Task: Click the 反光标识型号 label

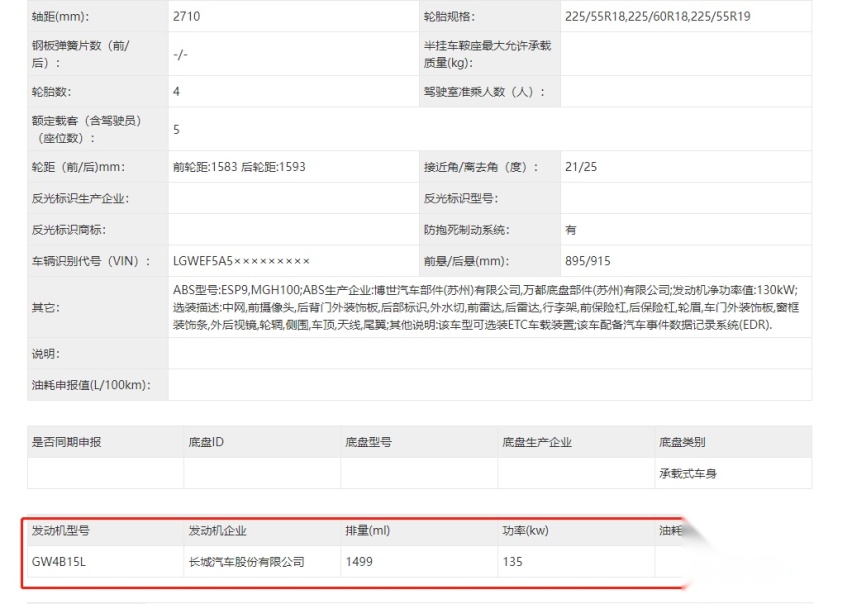Action: coord(461,198)
